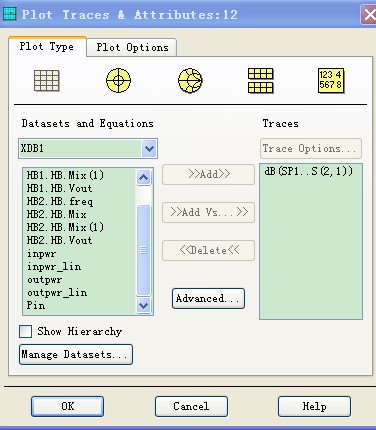Select the list (numeric table) plot icon
Viewport: 376px width, 430px height.
coord(331,81)
